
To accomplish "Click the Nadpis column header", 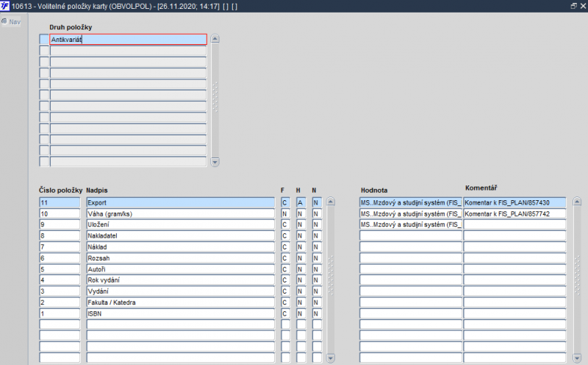I will 97,190.
